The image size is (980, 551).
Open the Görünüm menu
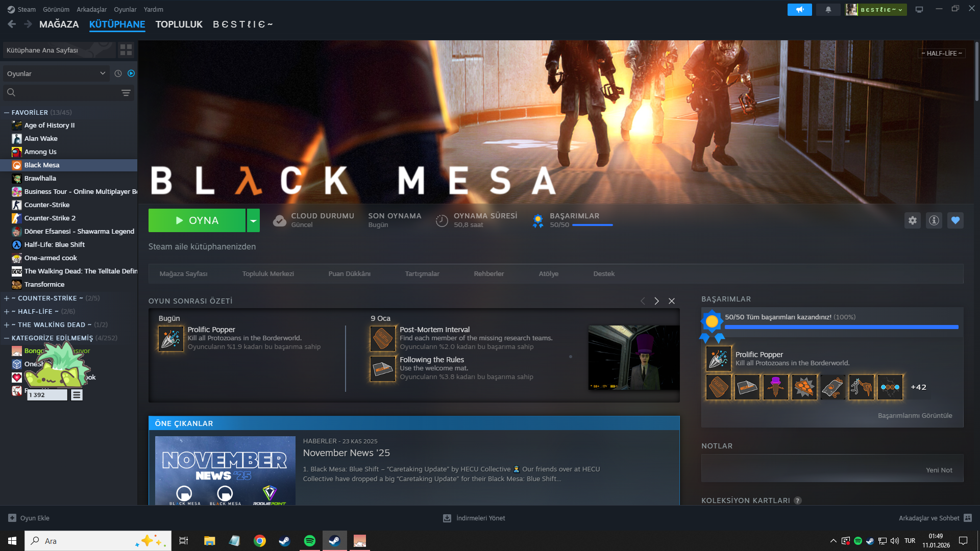click(x=56, y=10)
